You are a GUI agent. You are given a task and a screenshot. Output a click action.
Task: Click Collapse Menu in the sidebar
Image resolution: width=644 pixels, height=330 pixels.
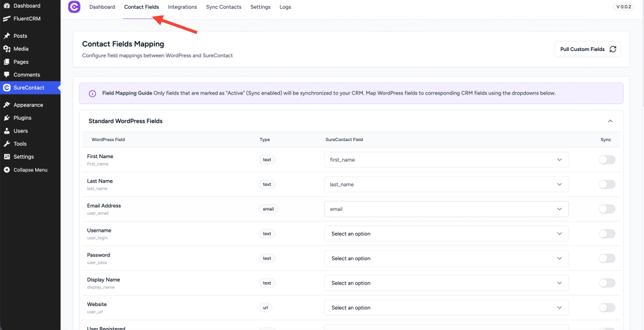coord(30,170)
